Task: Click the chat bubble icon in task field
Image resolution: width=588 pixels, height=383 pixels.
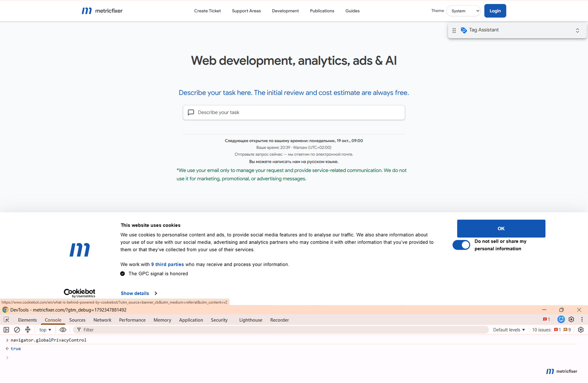Action: (x=191, y=112)
